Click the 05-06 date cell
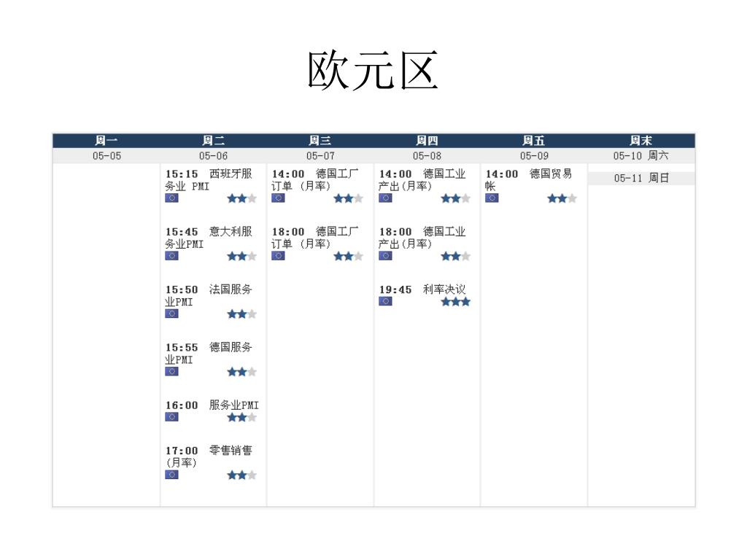This screenshot has width=747, height=560. pyautogui.click(x=214, y=156)
